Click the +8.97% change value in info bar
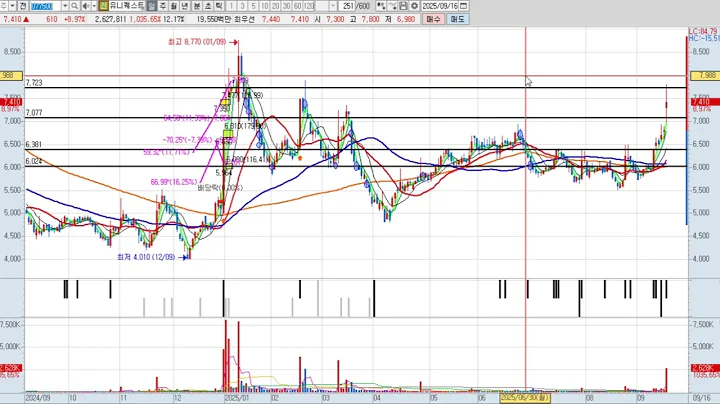720x404 pixels. 75,19
